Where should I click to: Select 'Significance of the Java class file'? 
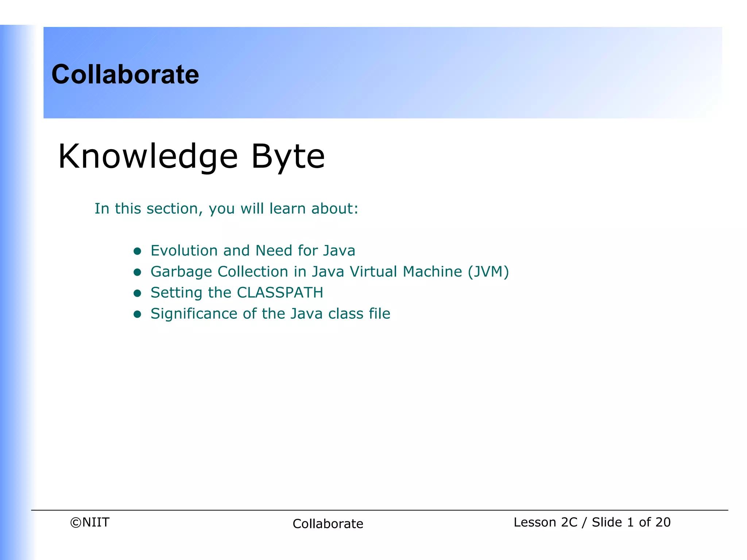270,314
